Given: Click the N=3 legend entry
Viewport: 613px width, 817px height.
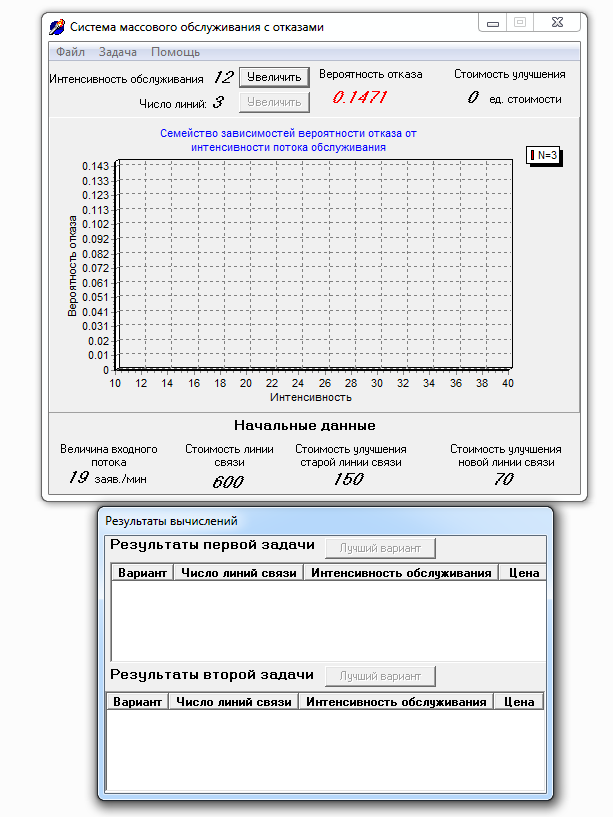Looking at the screenshot, I should (x=543, y=155).
